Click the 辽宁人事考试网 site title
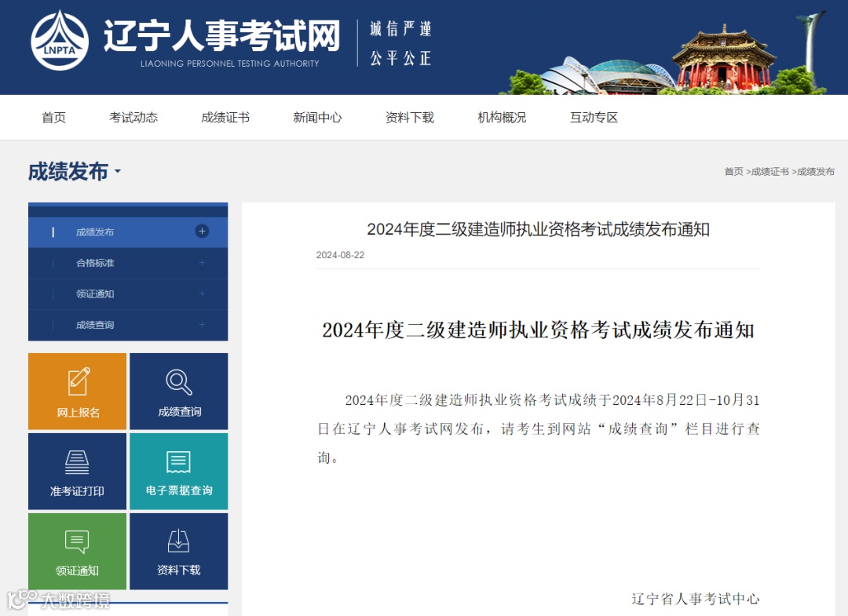Image resolution: width=848 pixels, height=616 pixels. 222,35
